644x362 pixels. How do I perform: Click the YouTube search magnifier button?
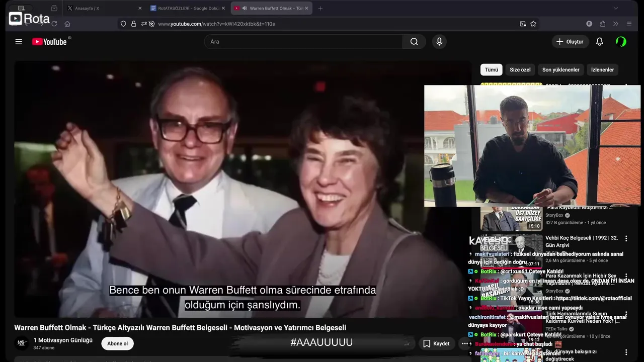[x=414, y=42]
